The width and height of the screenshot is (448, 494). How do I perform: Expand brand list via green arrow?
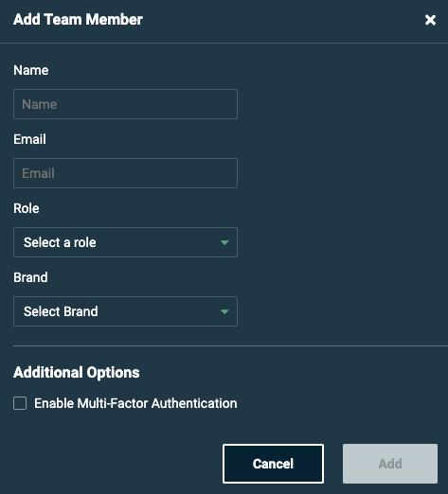tap(224, 311)
